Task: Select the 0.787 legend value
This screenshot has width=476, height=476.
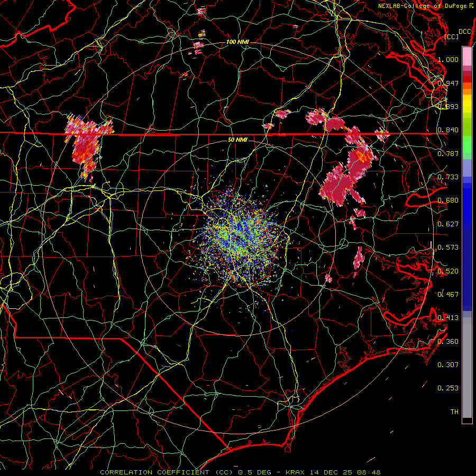Action: (x=448, y=153)
